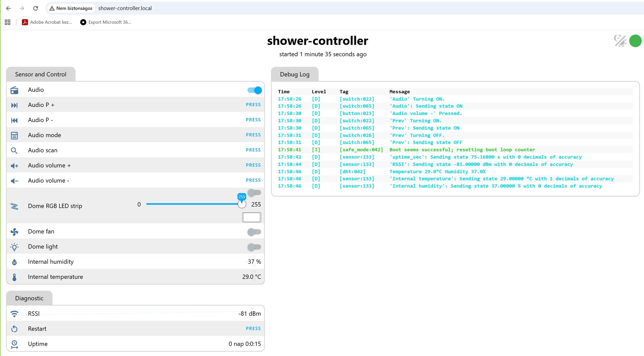Click the Dome light bulb icon

(14, 247)
